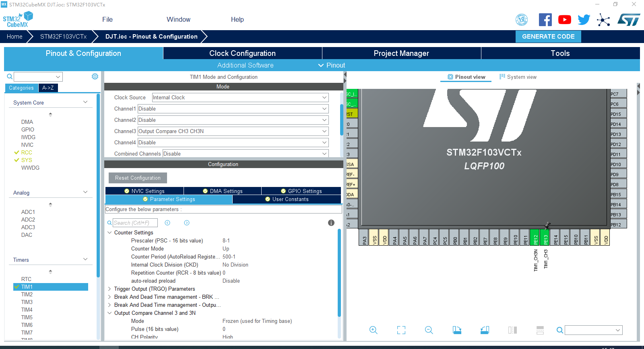The width and height of the screenshot is (644, 349).
Task: Open Additional Software
Action: [x=246, y=65]
